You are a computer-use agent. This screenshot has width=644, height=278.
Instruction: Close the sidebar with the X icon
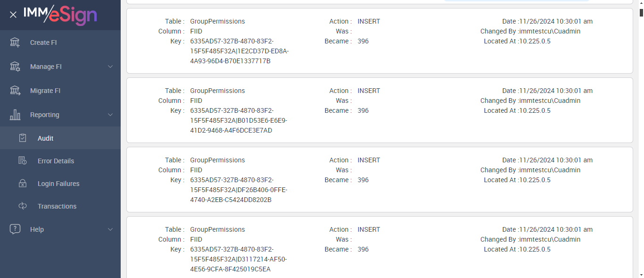(x=13, y=15)
